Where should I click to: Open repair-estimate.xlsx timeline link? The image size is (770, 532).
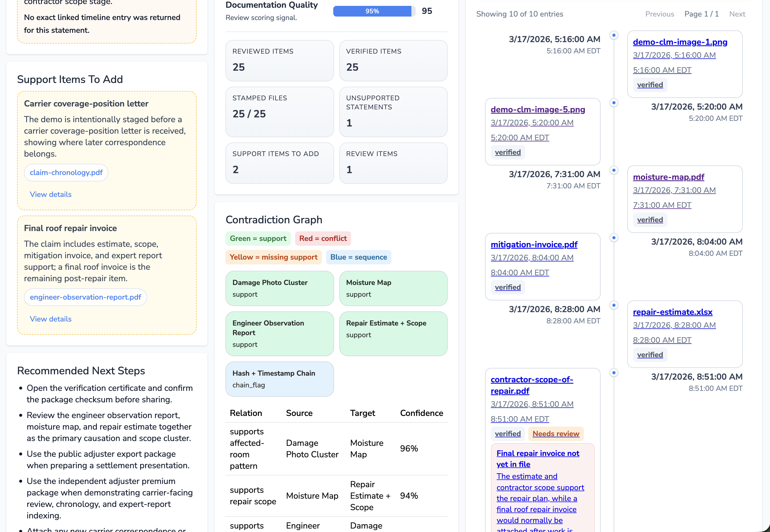673,312
